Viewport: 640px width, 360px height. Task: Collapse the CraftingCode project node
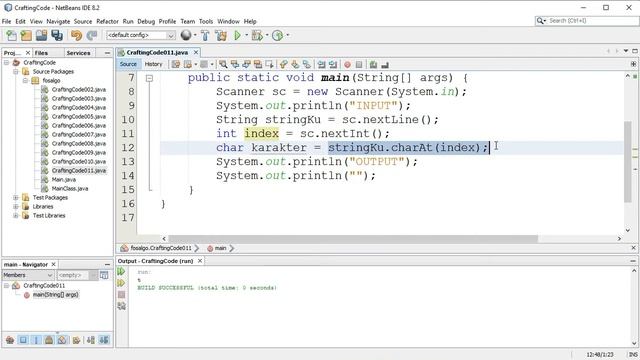(x=7, y=62)
